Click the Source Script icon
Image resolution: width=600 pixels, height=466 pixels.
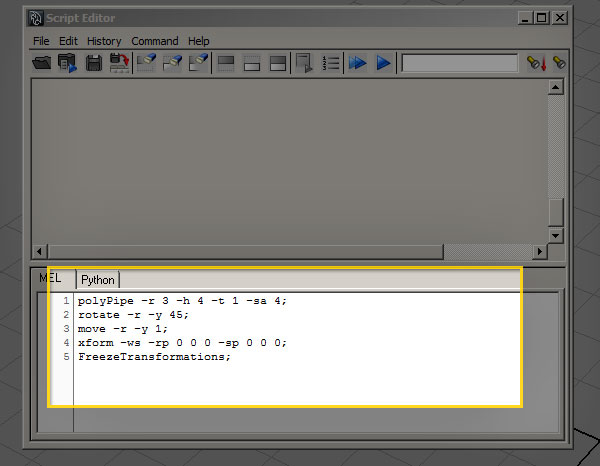click(x=67, y=63)
